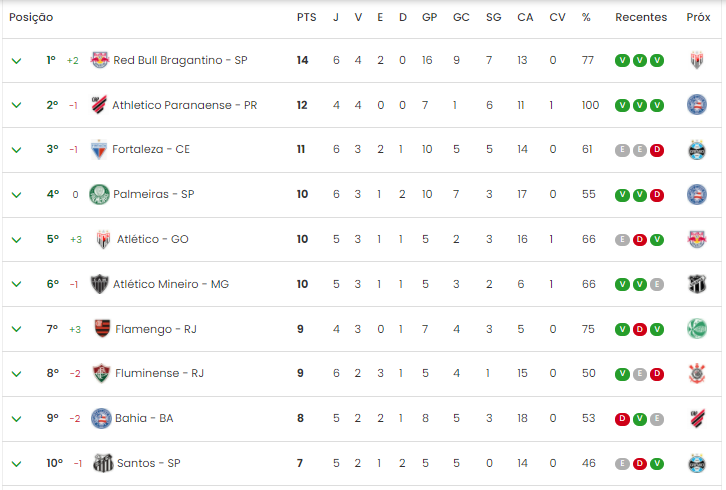Expand the Santos row chevron
Viewport: 726px width, 490px height.
(x=16, y=464)
